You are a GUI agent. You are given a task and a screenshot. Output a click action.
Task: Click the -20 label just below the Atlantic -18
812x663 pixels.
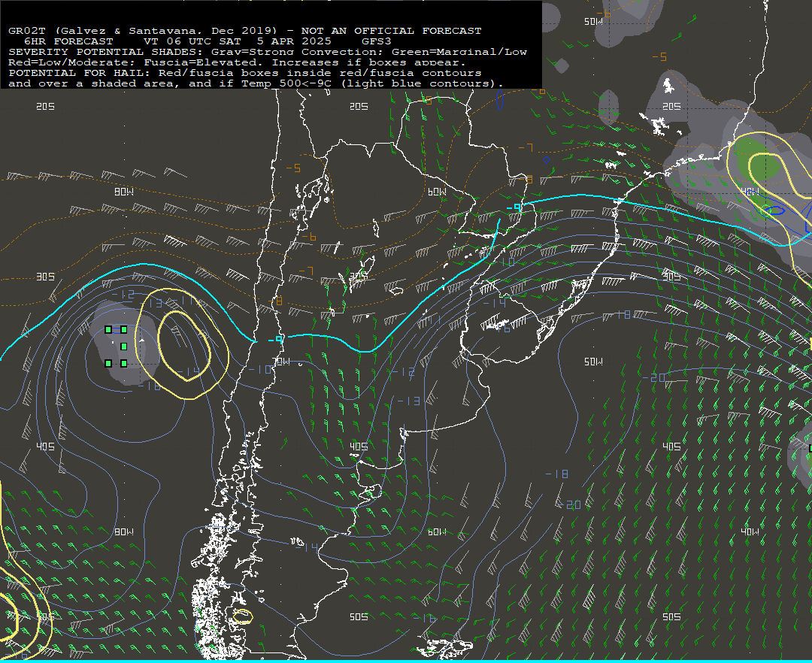(x=570, y=504)
